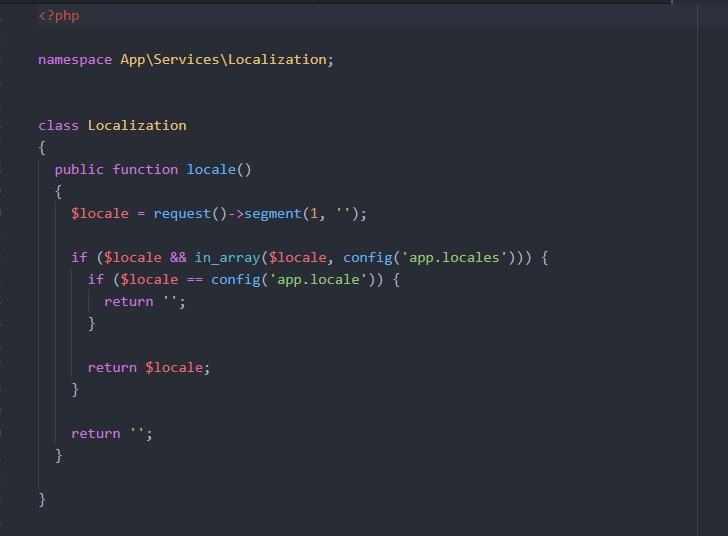Click the '<?php' opening tag
728x536 pixels.
58,16
